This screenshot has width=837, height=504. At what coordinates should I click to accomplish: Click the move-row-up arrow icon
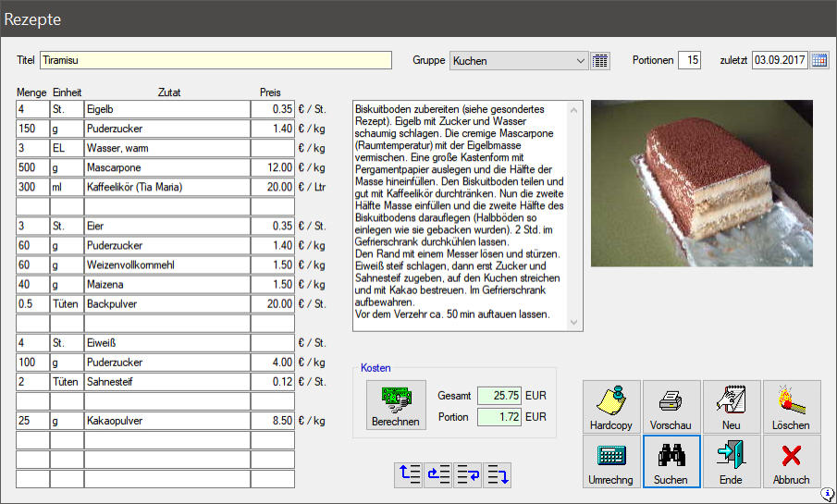[x=409, y=475]
